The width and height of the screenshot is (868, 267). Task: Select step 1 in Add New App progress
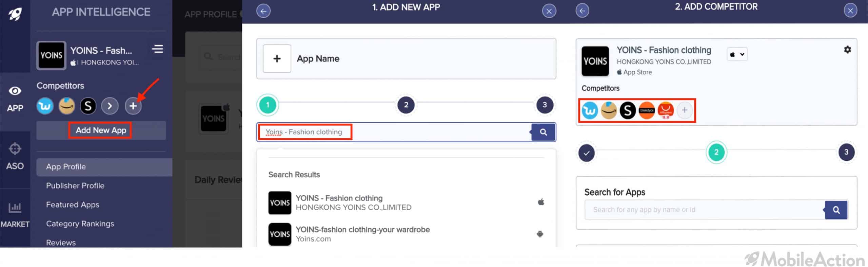(268, 105)
